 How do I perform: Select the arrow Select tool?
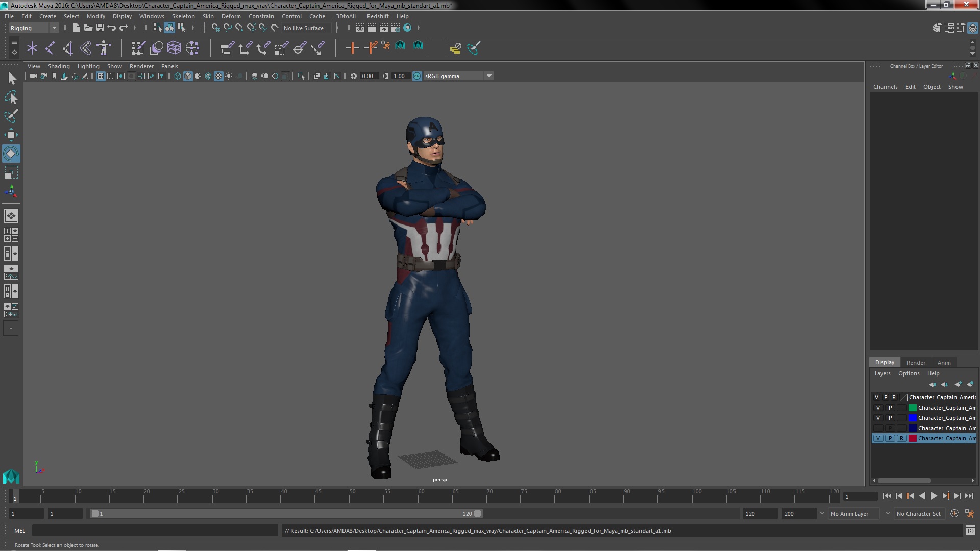click(11, 78)
